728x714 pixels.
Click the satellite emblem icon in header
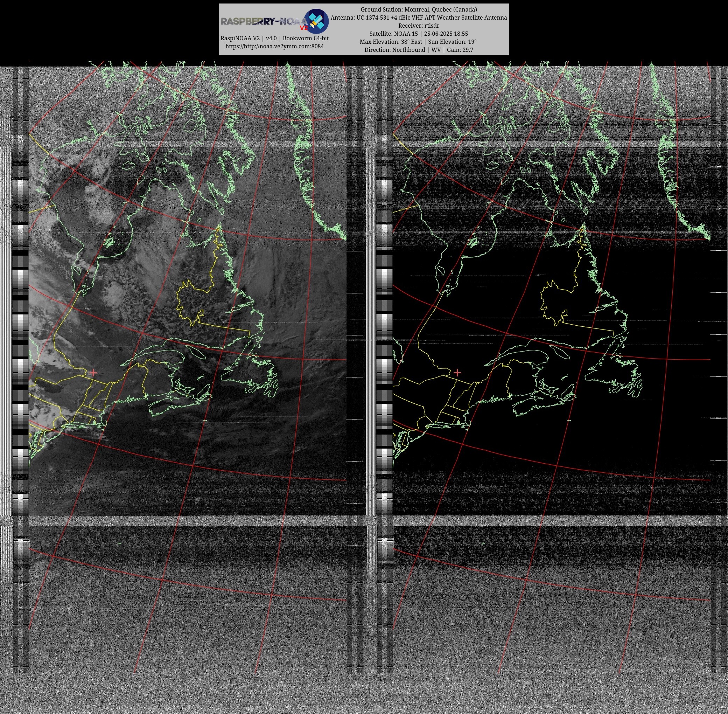click(316, 21)
